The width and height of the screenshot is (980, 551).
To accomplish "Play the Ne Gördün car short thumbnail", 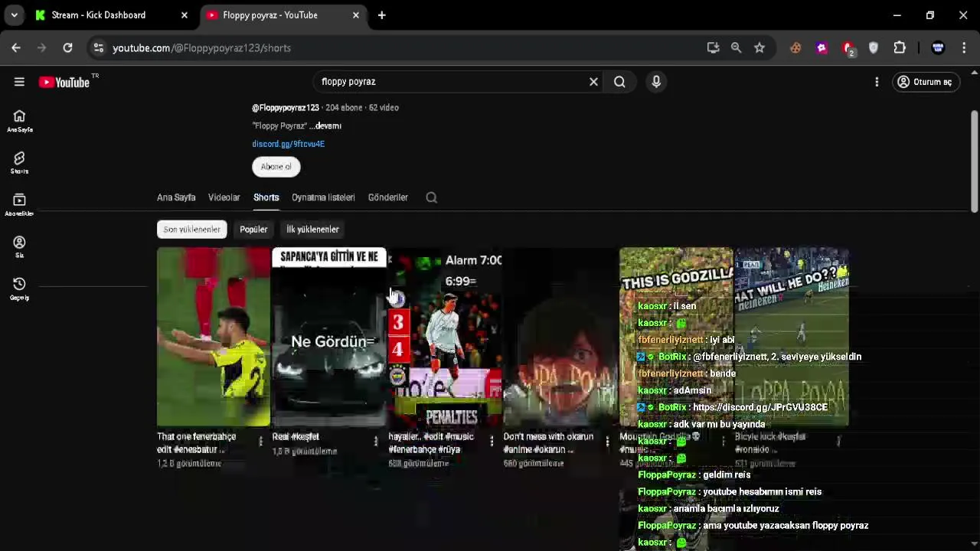I will pyautogui.click(x=329, y=337).
